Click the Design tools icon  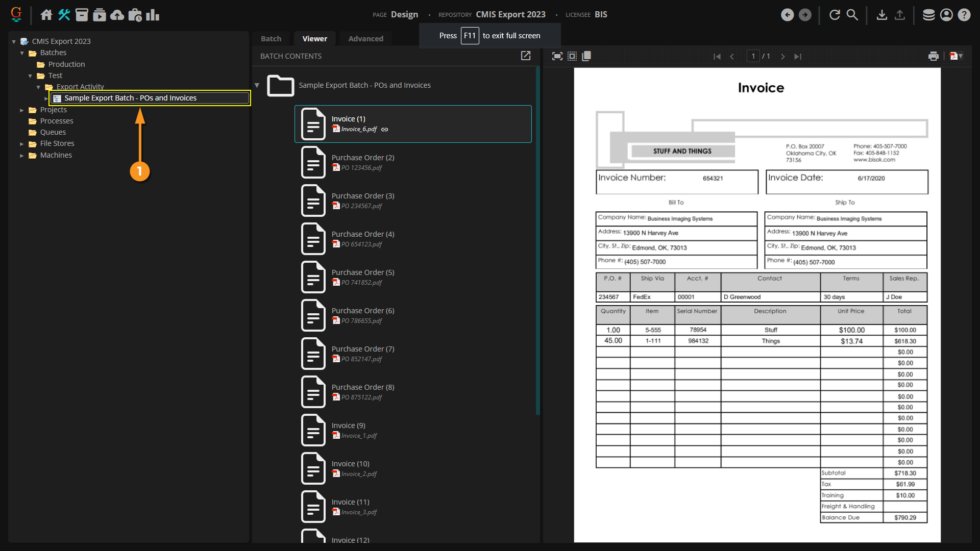pyautogui.click(x=64, y=15)
